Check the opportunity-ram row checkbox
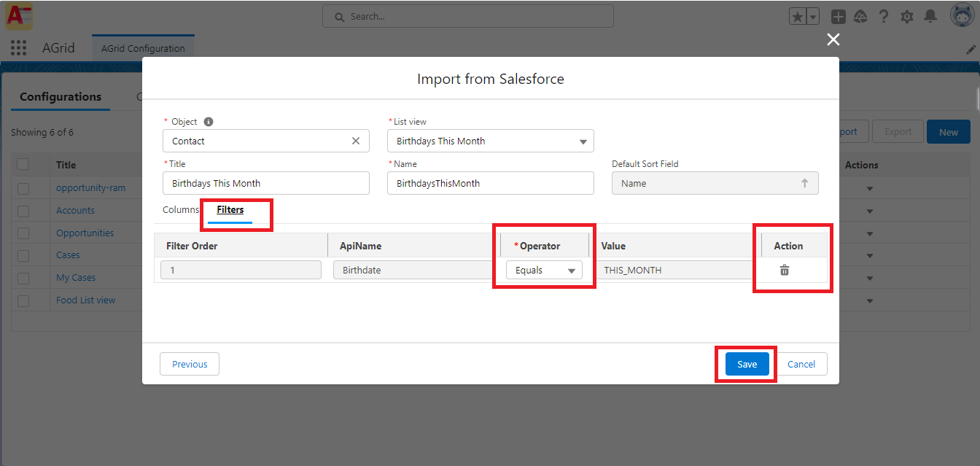Image resolution: width=980 pixels, height=466 pixels. point(23,188)
